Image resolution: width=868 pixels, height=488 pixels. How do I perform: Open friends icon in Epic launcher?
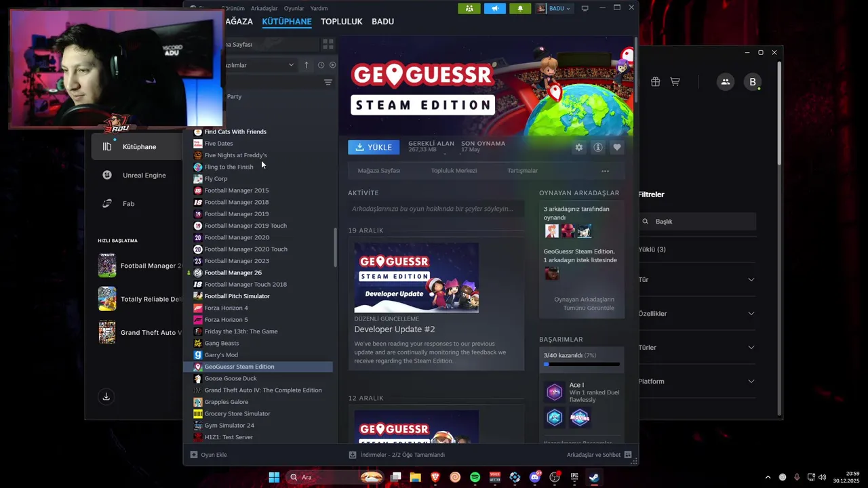point(726,82)
